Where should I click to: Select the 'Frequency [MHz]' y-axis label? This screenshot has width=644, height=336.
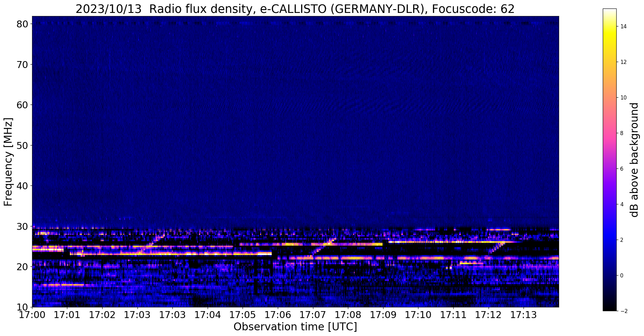pyautogui.click(x=8, y=162)
